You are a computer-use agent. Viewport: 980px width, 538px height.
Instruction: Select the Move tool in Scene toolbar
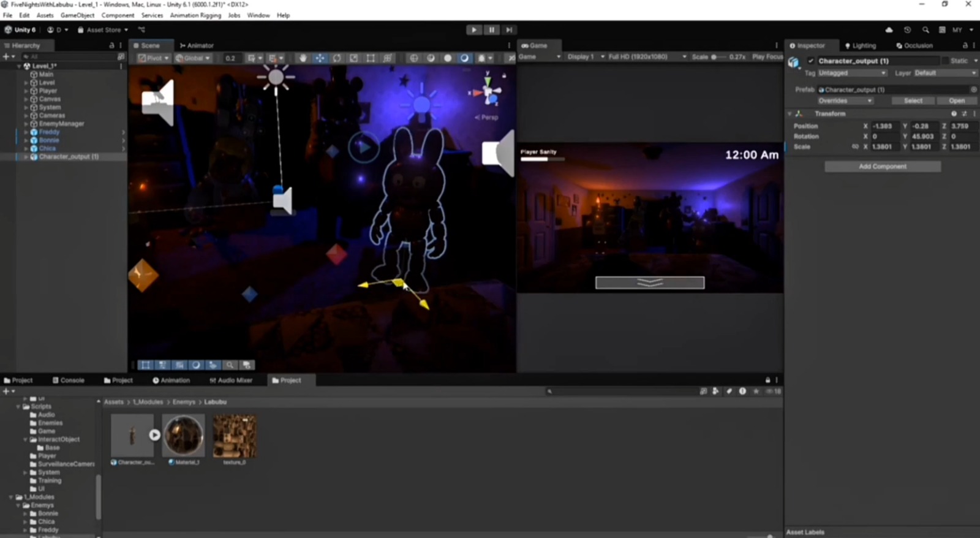point(320,58)
